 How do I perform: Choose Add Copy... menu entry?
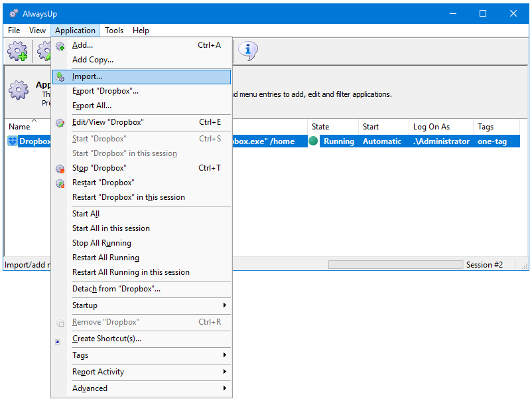click(141, 60)
